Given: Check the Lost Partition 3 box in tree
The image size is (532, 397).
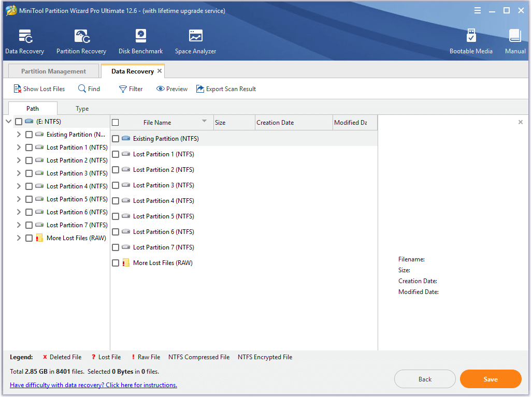Looking at the screenshot, I should pyautogui.click(x=29, y=173).
